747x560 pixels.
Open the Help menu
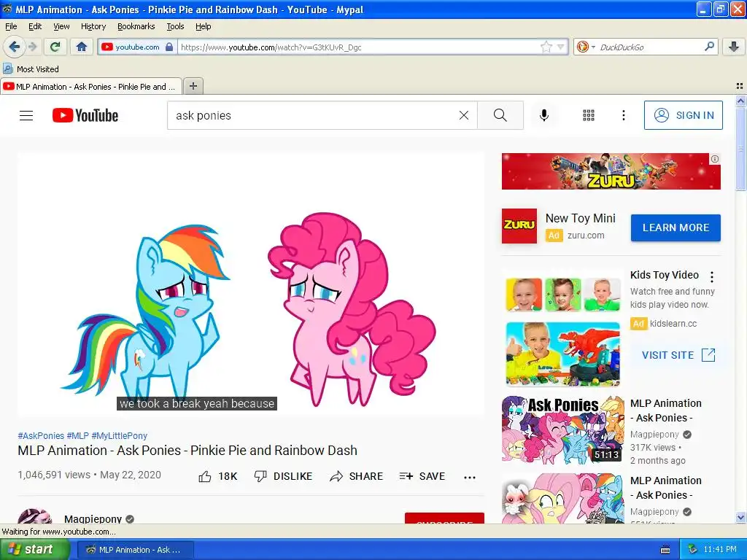(x=204, y=26)
